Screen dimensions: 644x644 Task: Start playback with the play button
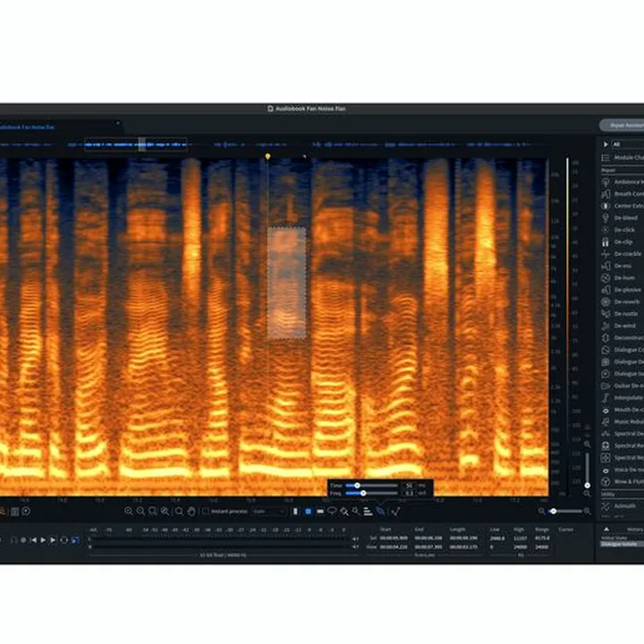pyautogui.click(x=43, y=540)
